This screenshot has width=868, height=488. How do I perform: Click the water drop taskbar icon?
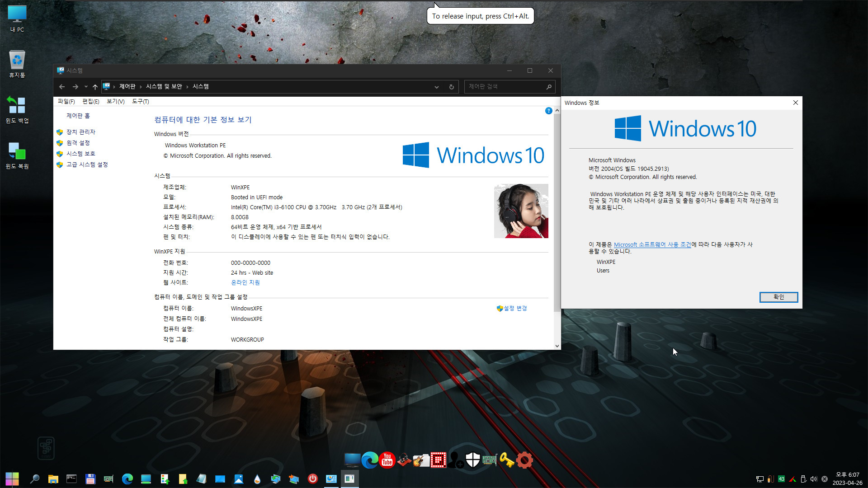pos(257,479)
